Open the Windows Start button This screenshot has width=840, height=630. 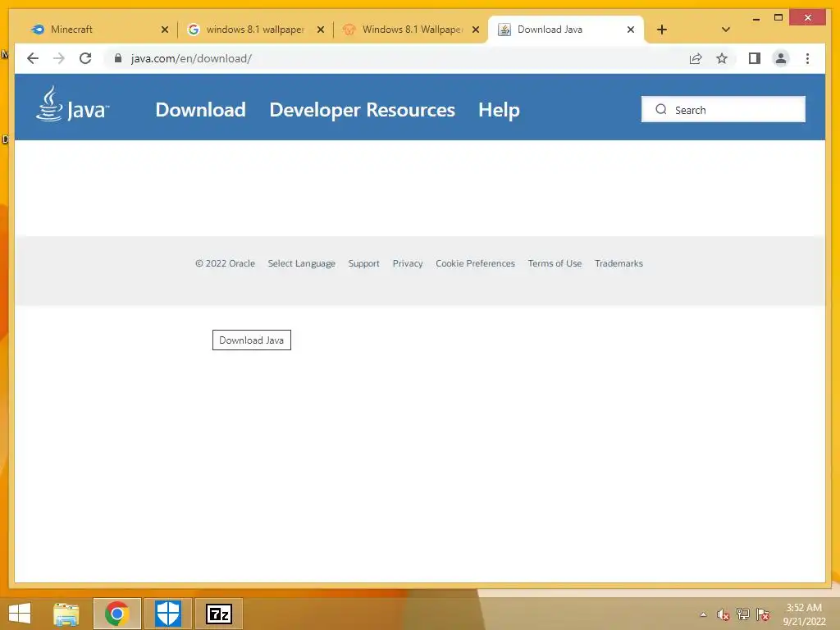click(20, 614)
